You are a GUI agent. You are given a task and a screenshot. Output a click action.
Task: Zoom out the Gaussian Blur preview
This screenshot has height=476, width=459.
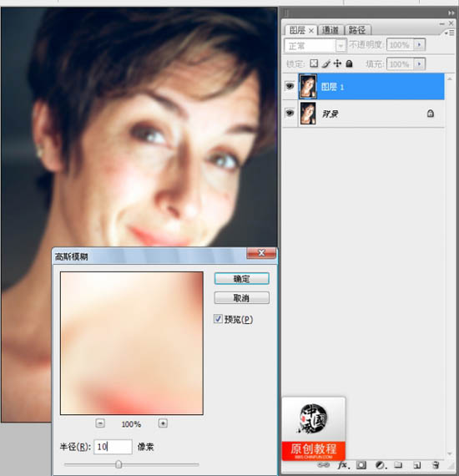[x=100, y=423]
